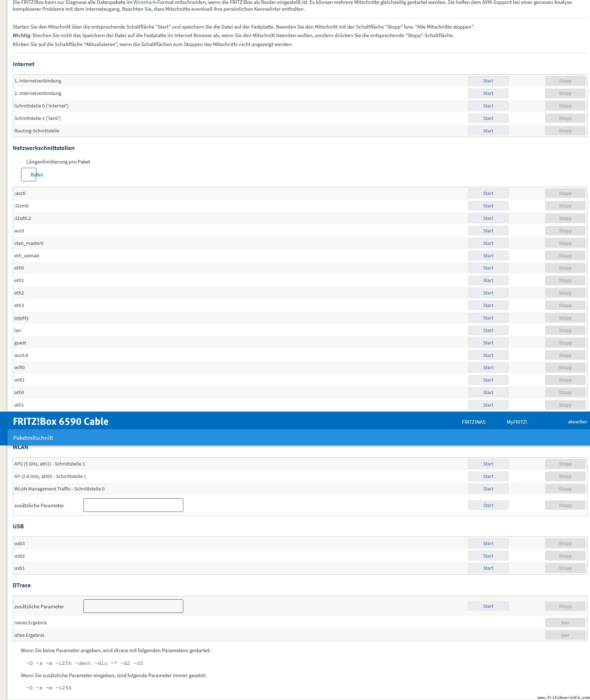This screenshot has width=590, height=700.
Task: Start capture on Schnittstelle 1 ('lan0')
Action: coord(488,119)
